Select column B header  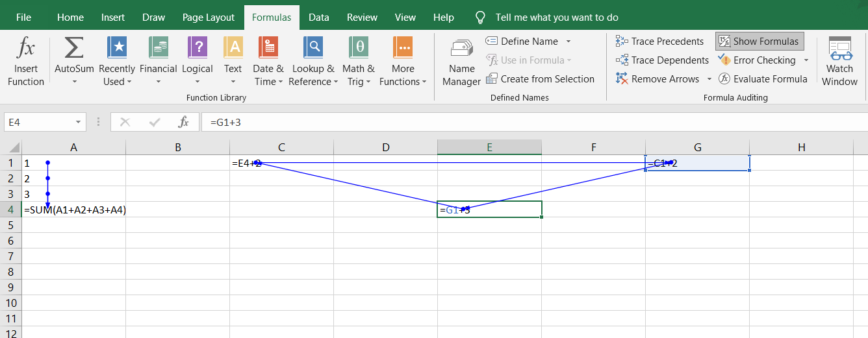click(x=177, y=147)
